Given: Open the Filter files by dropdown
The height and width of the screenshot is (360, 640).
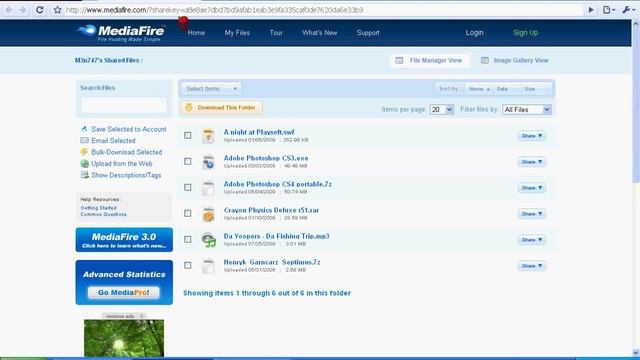Looking at the screenshot, I should (x=527, y=109).
